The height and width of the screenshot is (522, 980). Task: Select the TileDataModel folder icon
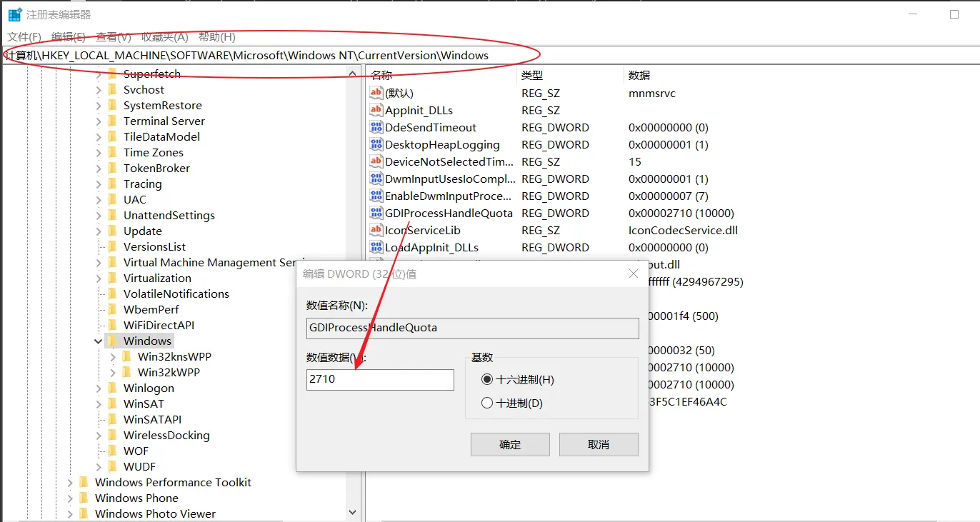click(112, 136)
